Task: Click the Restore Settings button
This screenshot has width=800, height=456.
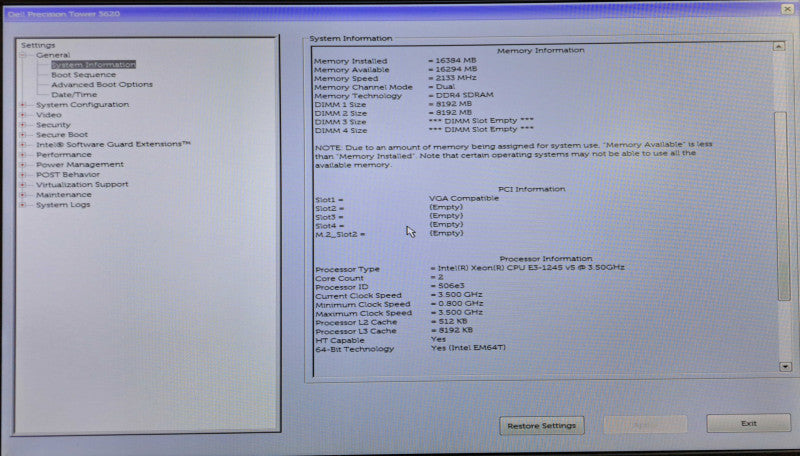Action: tap(542, 425)
